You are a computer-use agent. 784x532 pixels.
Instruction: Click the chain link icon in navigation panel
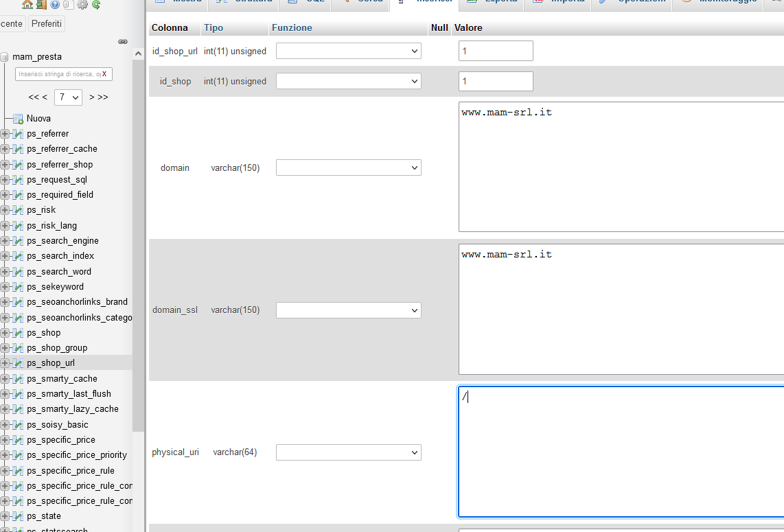point(122,41)
